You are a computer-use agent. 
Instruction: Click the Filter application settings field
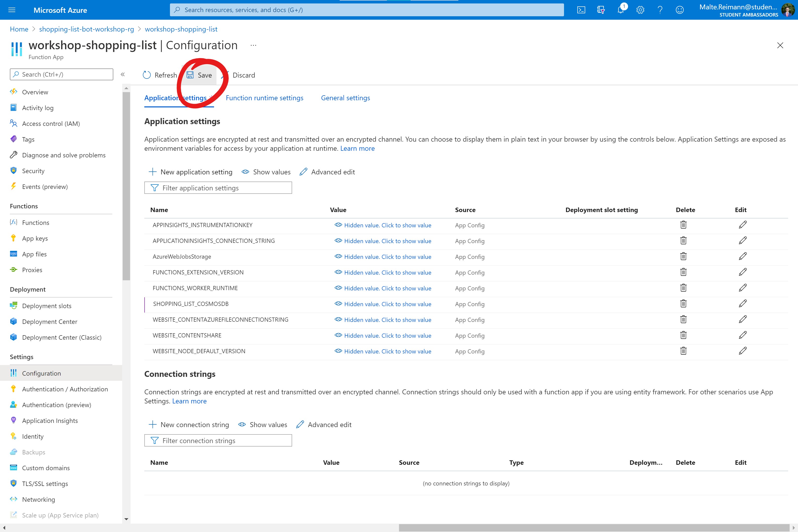[x=218, y=188]
